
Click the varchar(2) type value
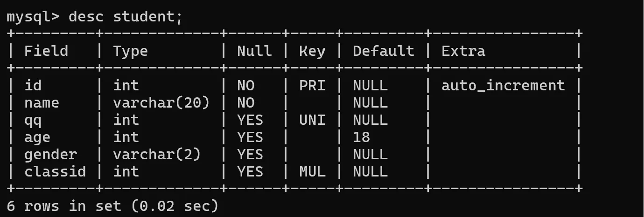157,155
